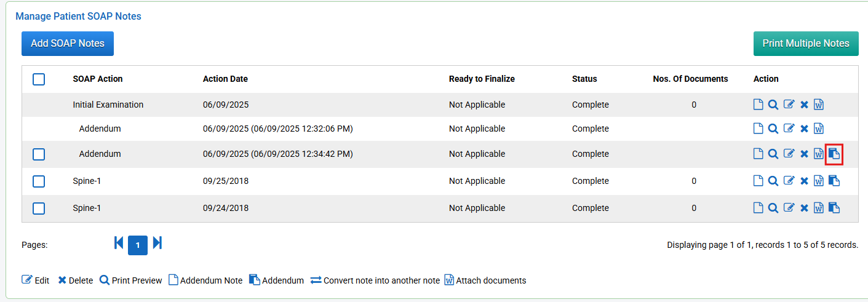Click the Print Multiple Notes button
The image size is (868, 302).
[806, 44]
